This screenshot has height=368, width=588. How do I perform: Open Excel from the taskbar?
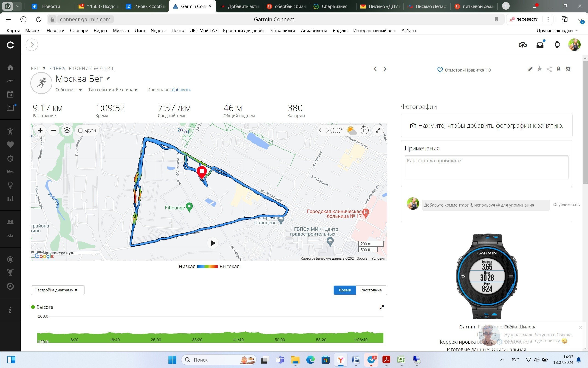pyautogui.click(x=401, y=360)
